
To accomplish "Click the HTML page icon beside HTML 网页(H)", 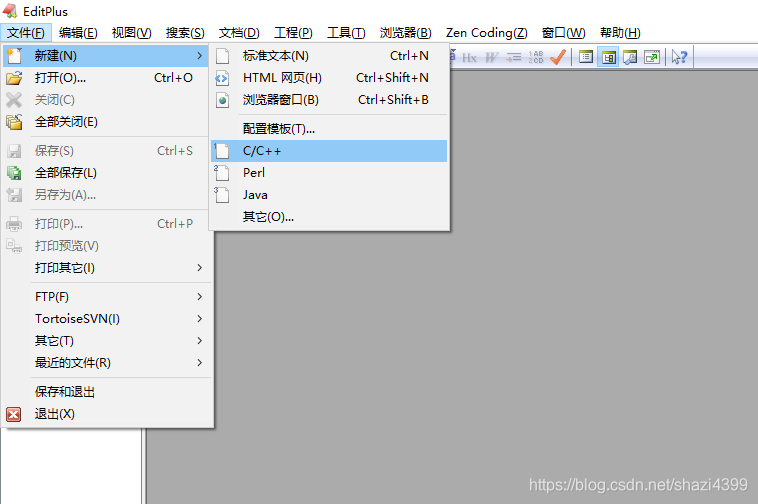I will (222, 78).
